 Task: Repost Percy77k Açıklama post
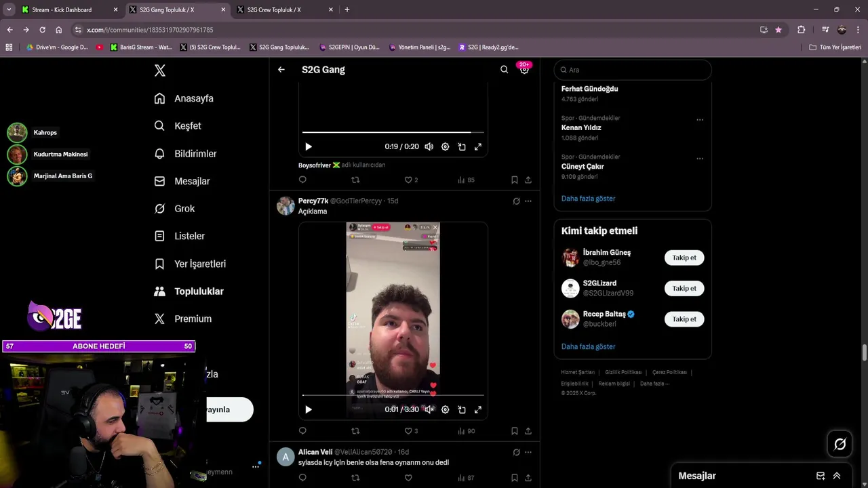pyautogui.click(x=355, y=430)
